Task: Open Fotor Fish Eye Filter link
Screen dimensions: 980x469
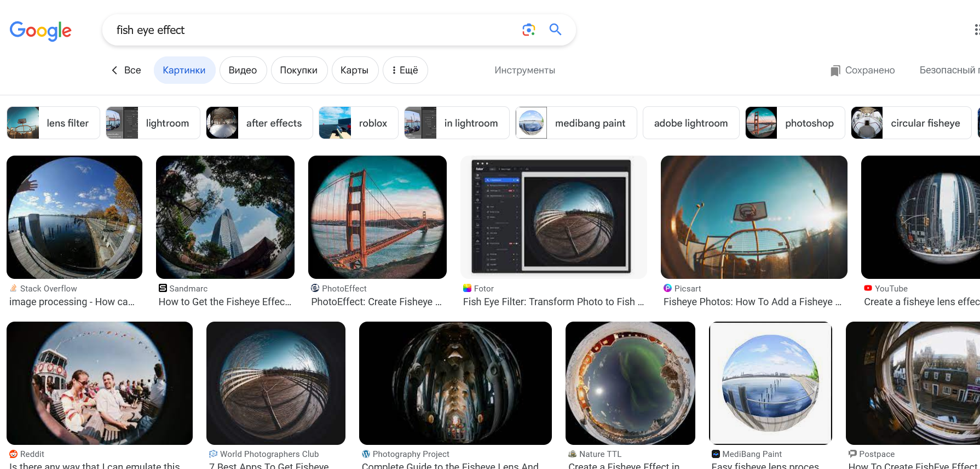Action: (x=553, y=302)
